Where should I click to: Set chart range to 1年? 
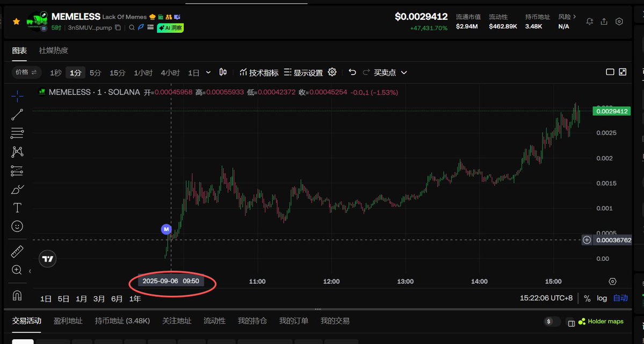coord(135,299)
